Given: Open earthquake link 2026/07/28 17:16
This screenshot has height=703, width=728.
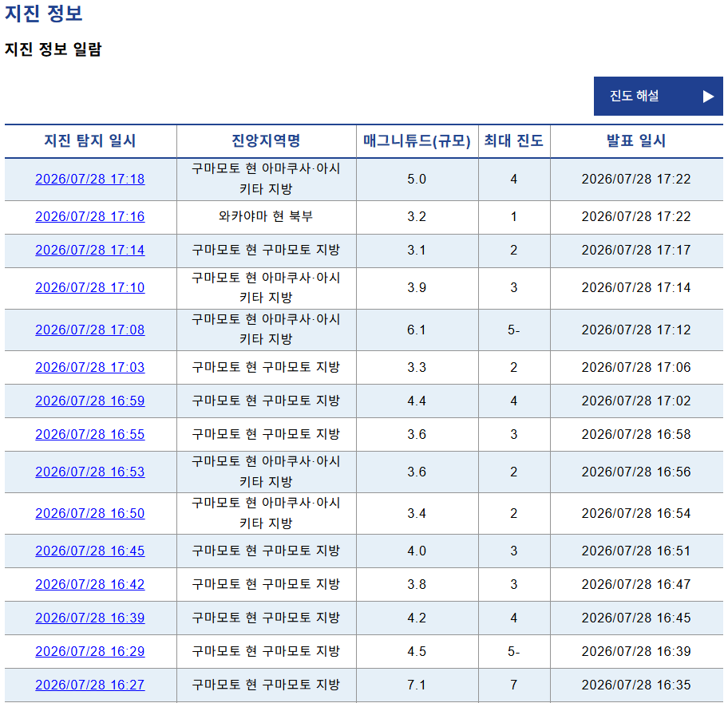Looking at the screenshot, I should click(x=90, y=217).
